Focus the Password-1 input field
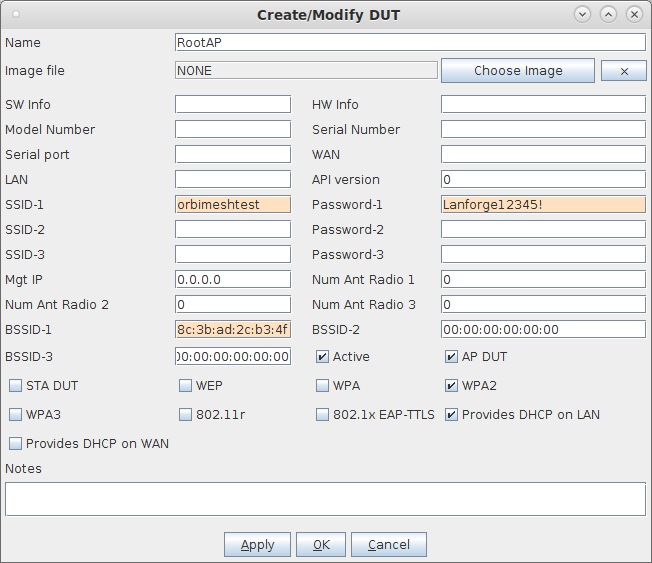This screenshot has width=652, height=563. [x=543, y=205]
